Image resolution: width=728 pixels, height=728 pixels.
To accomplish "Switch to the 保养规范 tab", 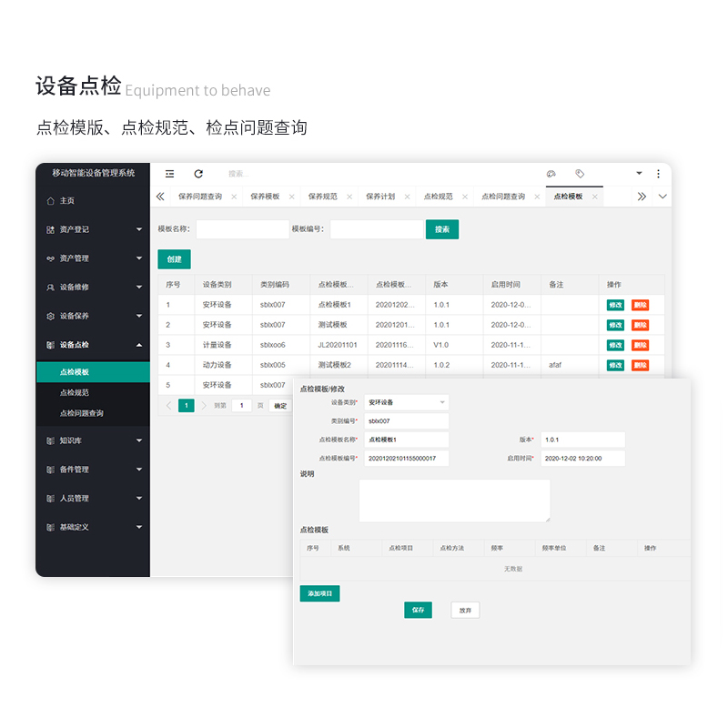I will tap(323, 197).
